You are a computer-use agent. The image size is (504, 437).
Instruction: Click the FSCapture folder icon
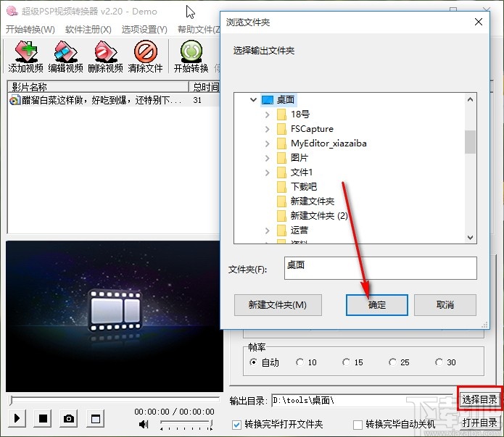point(281,129)
